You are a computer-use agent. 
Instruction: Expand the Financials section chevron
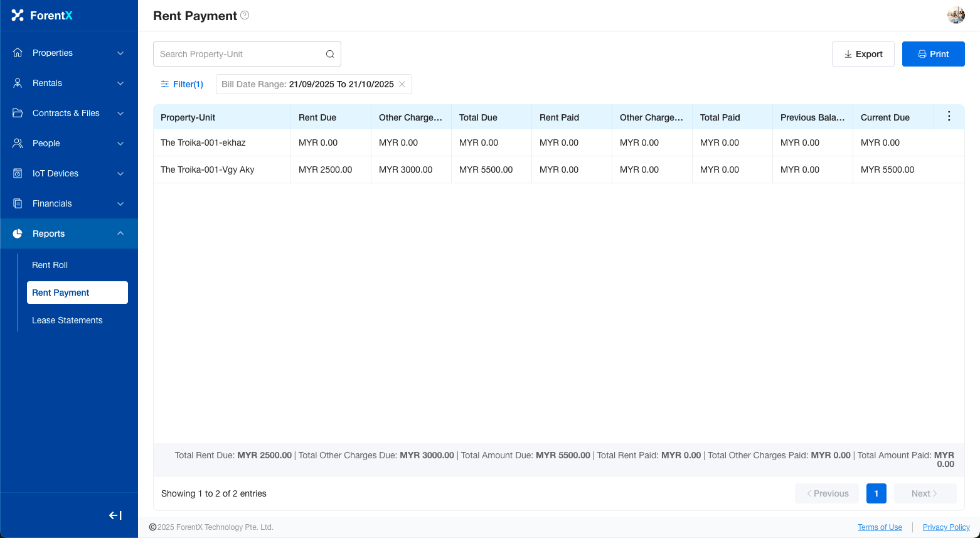(x=120, y=204)
